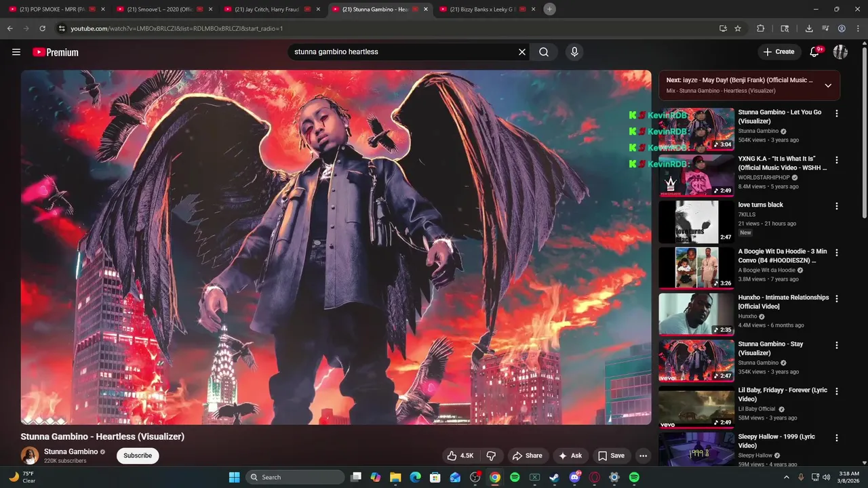Open options for YXNG K.A video
This screenshot has width=868, height=488.
tap(836, 160)
